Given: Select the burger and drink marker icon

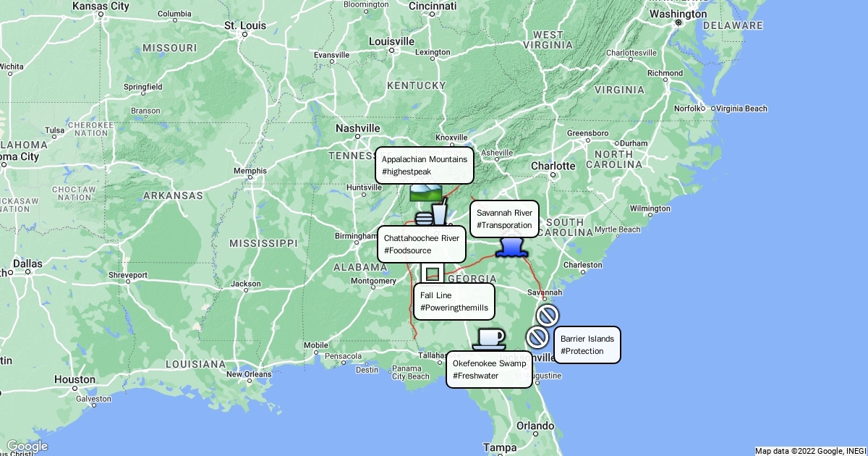Looking at the screenshot, I should pyautogui.click(x=432, y=215).
